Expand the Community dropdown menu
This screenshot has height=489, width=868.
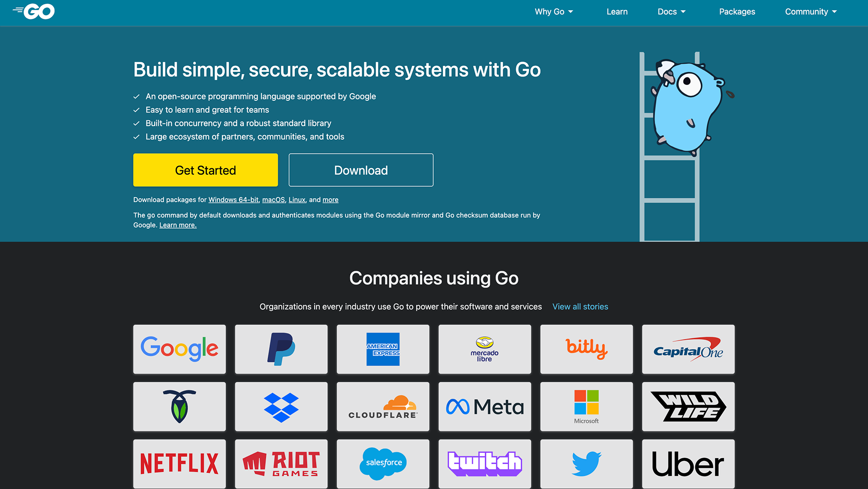click(x=811, y=12)
